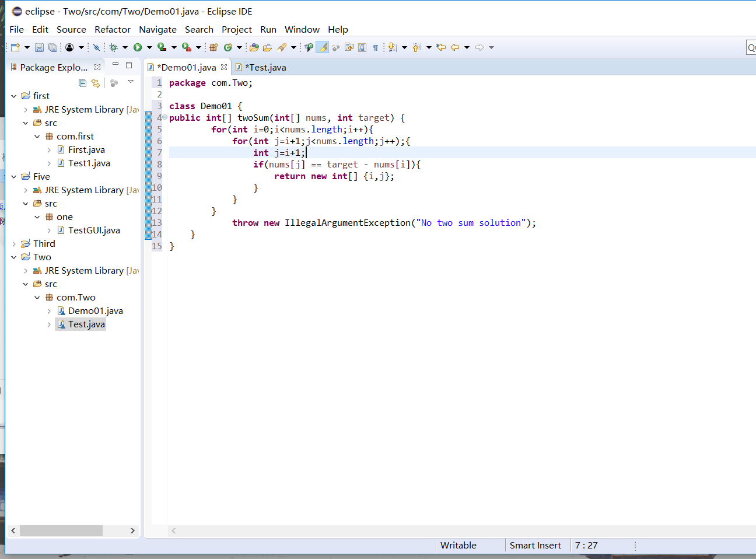Expand the First.java tree node
The height and width of the screenshot is (559, 756).
[x=49, y=149]
